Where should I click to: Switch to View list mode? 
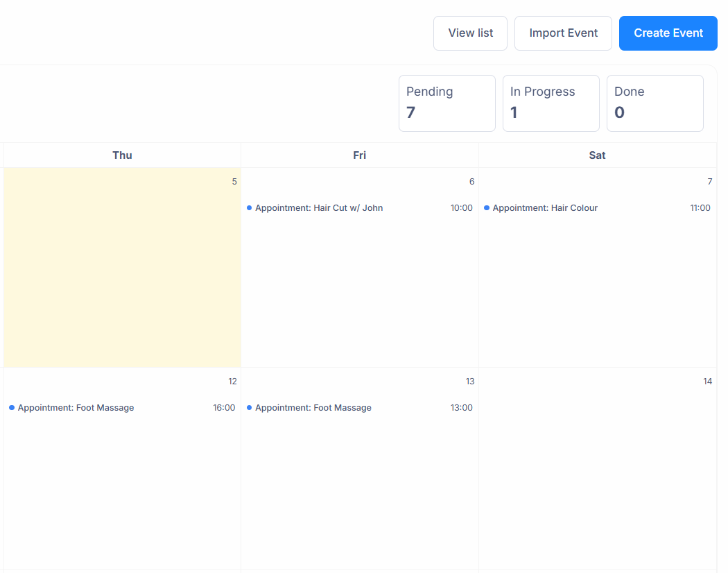tap(470, 33)
